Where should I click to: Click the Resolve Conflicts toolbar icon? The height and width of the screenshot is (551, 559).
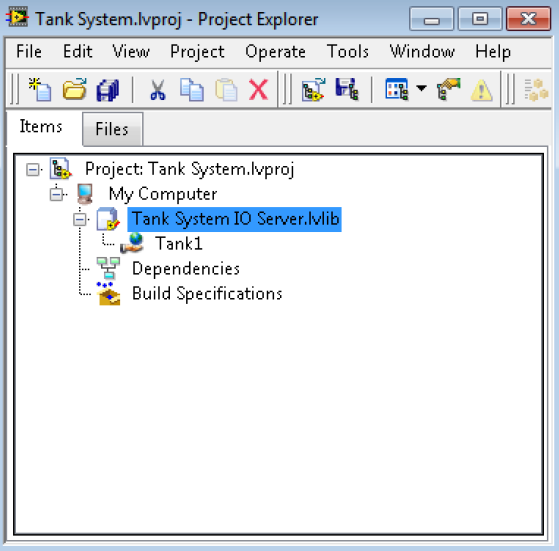[x=448, y=89]
